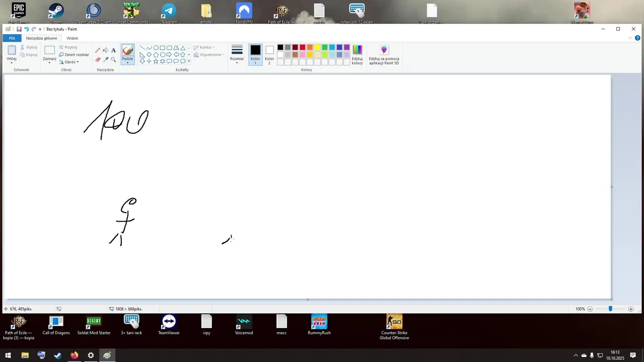Click the Pędzle brush icon
The width and height of the screenshot is (644, 362).
[128, 50]
